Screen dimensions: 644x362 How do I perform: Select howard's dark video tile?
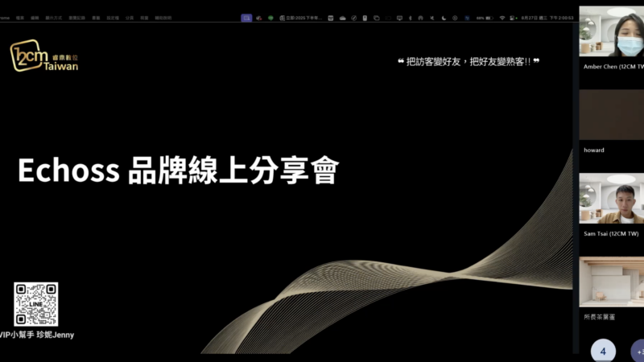coord(612,115)
